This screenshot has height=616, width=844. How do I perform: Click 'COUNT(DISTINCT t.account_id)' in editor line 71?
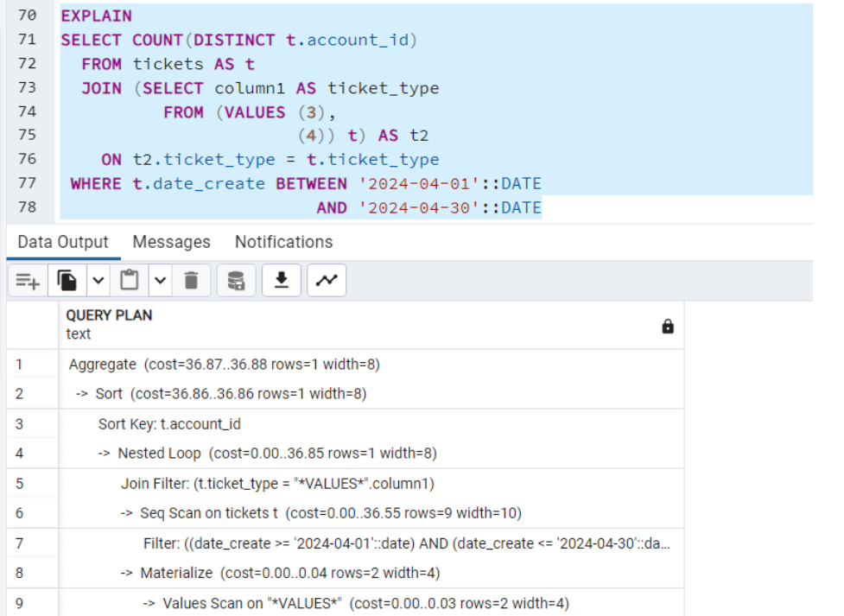coord(275,41)
